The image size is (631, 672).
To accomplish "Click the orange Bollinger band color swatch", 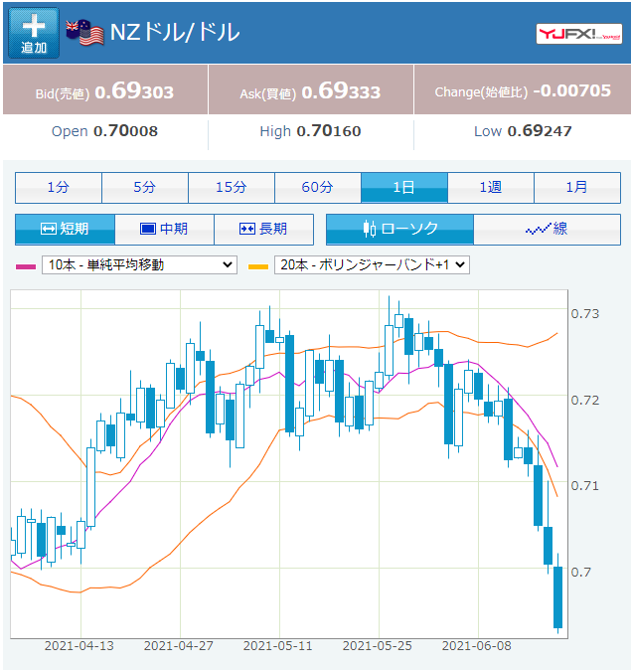I will point(258,266).
